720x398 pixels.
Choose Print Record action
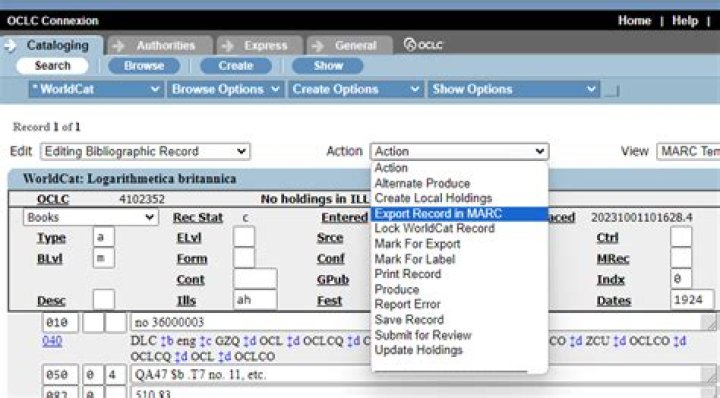459,274
